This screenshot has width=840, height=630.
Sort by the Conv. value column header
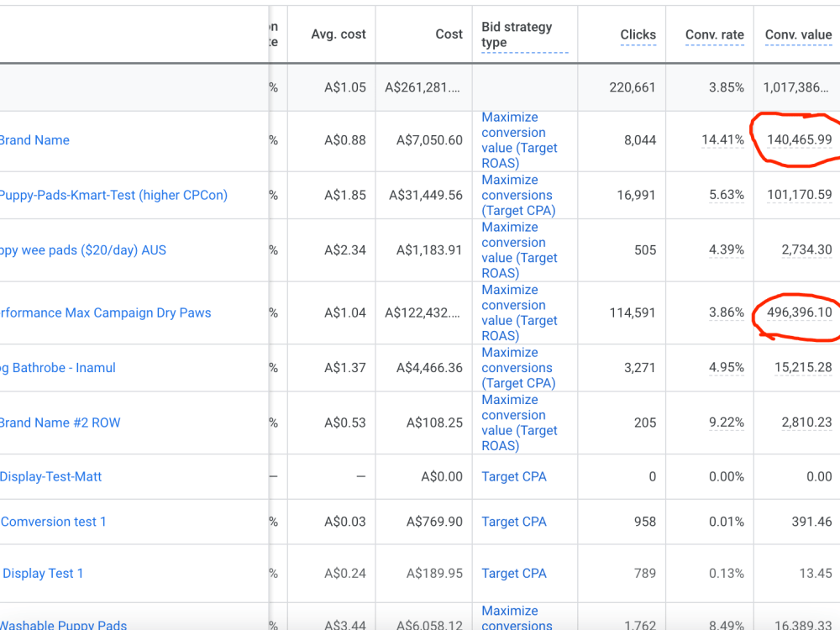pos(798,34)
